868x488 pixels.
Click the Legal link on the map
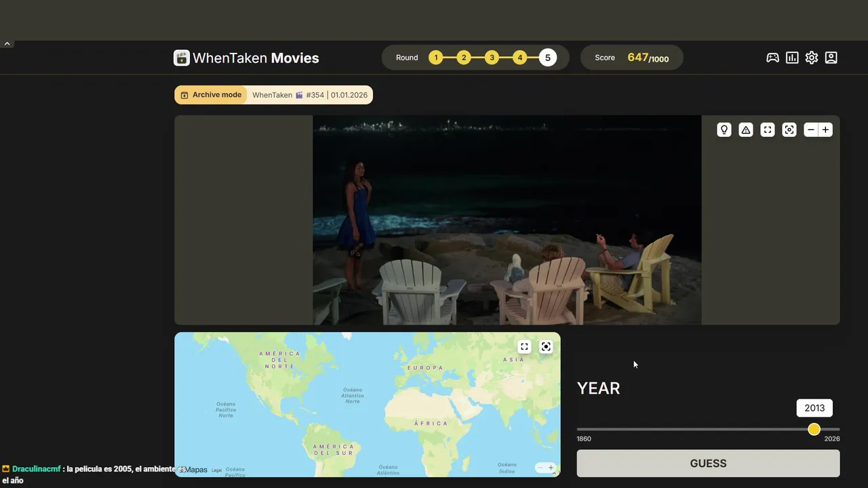(x=216, y=470)
